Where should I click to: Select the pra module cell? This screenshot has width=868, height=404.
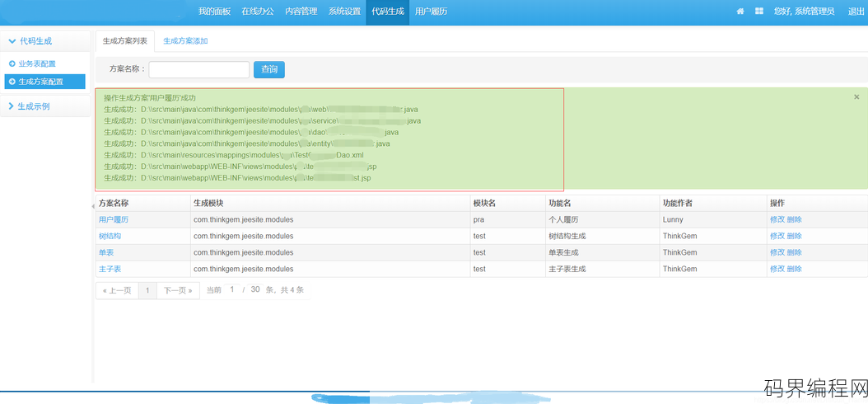(507, 219)
